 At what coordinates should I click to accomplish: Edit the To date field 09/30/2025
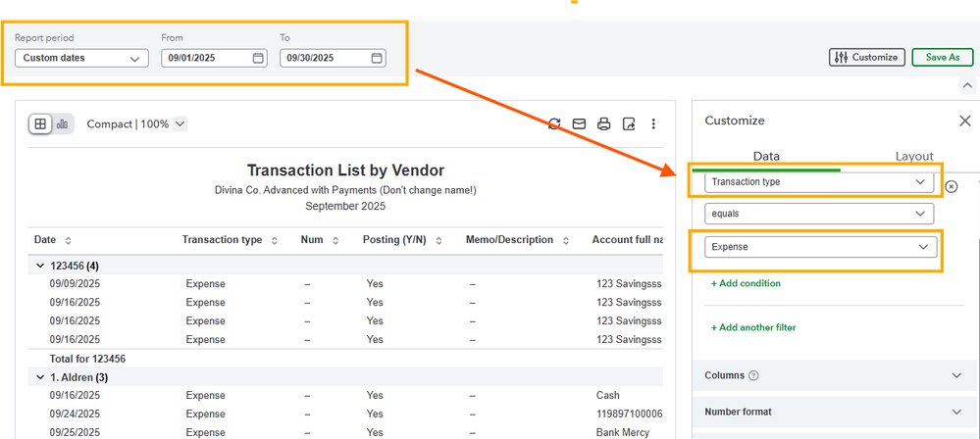tap(333, 58)
